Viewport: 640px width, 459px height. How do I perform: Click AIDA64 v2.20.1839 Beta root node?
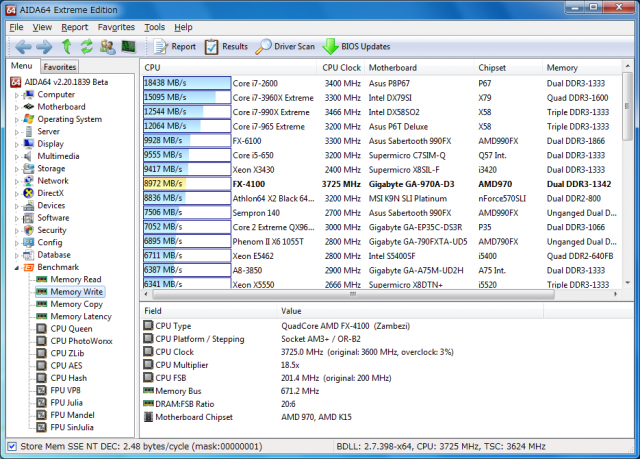click(x=60, y=82)
